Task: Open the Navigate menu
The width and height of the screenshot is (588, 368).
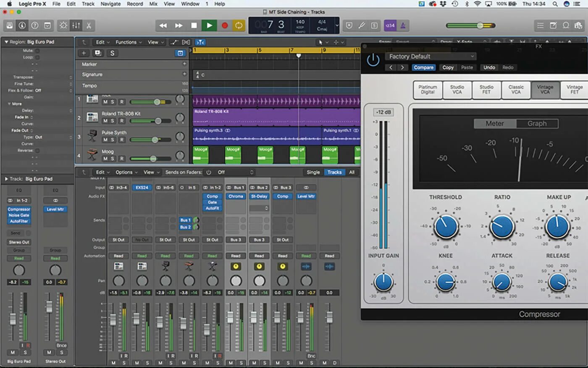Action: pyautogui.click(x=110, y=4)
